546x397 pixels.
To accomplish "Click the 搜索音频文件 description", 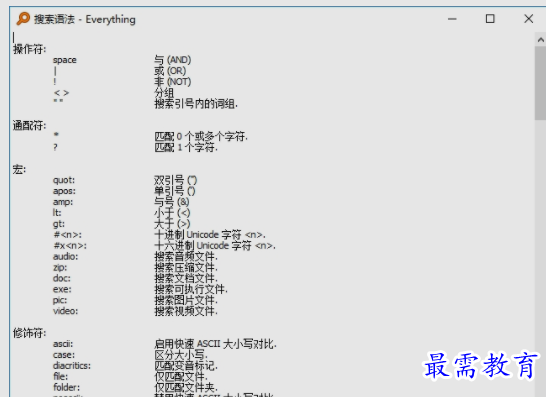I will coord(186,257).
